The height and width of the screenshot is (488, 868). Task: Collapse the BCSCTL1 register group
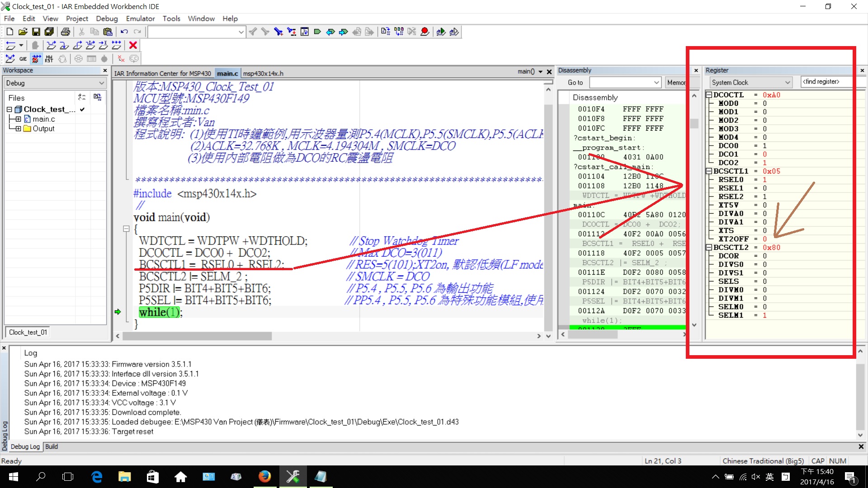pyautogui.click(x=709, y=171)
